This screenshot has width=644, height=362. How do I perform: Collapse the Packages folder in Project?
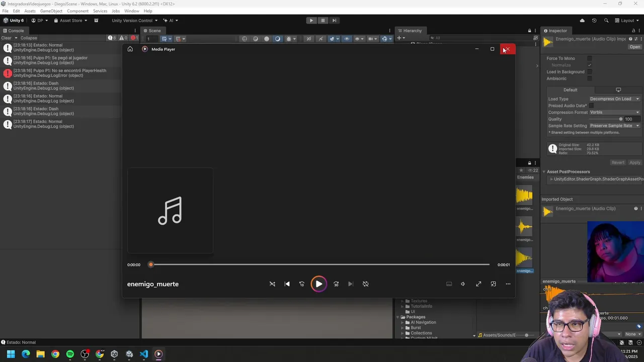click(397, 317)
